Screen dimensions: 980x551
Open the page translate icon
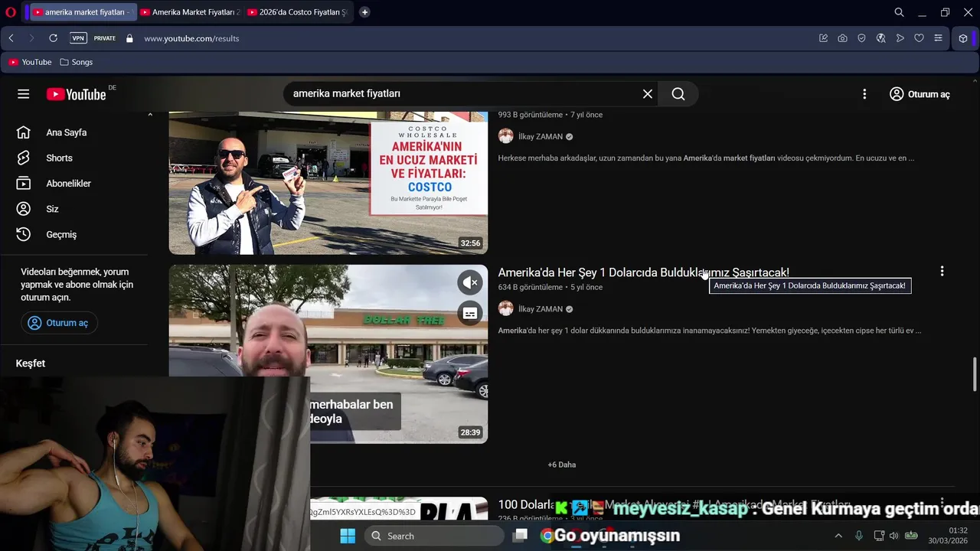click(880, 38)
